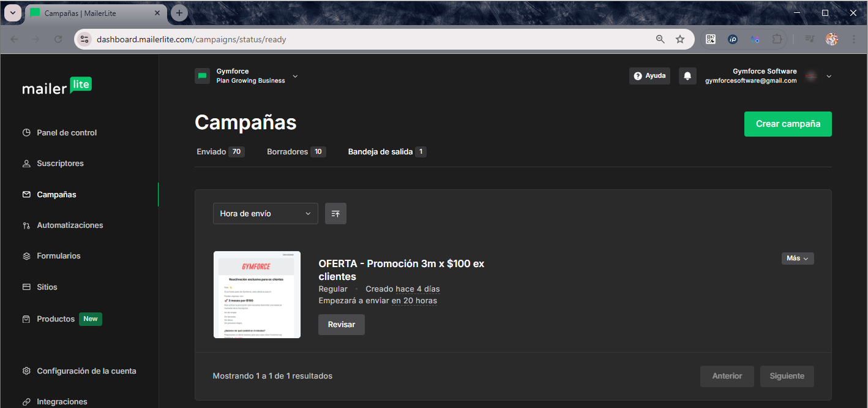Viewport: 868px width, 408px height.
Task: Click the MailerLite logo
Action: coord(57,87)
